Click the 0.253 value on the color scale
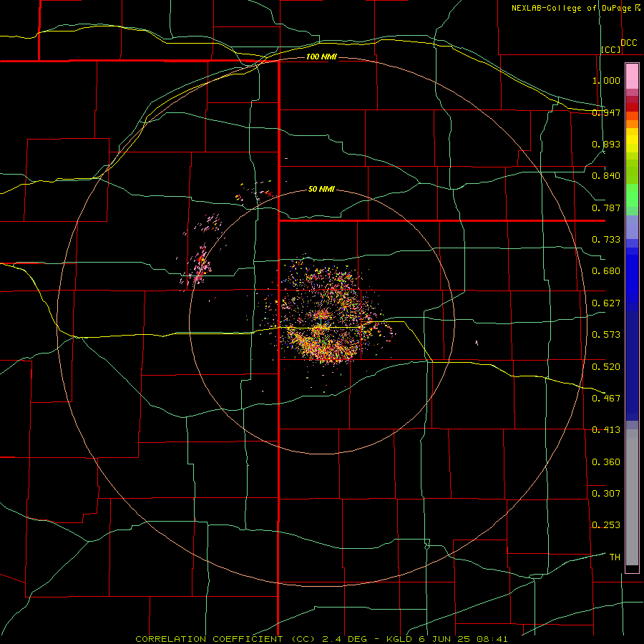This screenshot has width=644, height=644. pos(606,525)
